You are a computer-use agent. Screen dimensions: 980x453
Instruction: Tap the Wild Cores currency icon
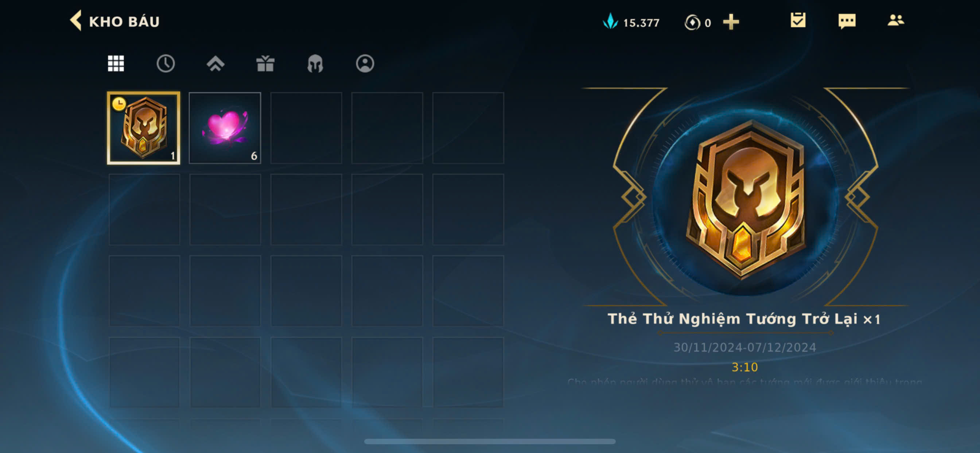click(x=692, y=22)
